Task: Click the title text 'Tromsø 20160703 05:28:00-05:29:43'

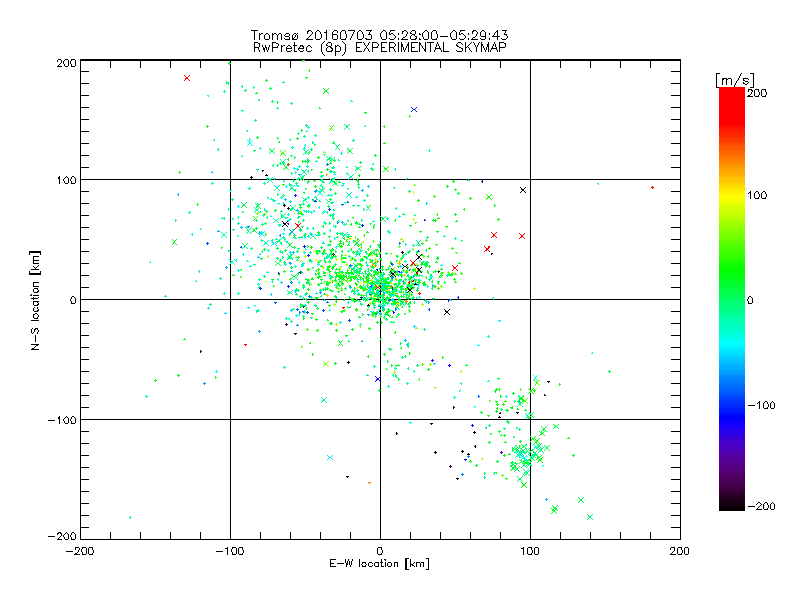Action: tap(380, 35)
